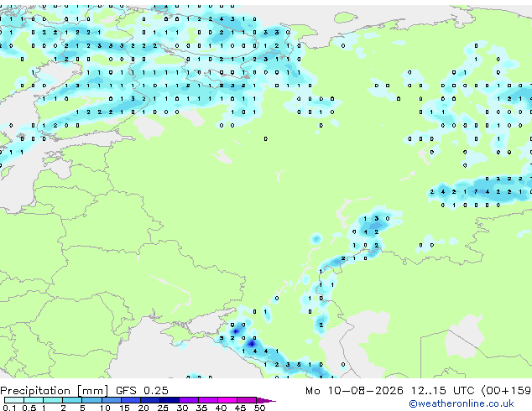This screenshot has width=532, height=411.
Task: Click the forecast offset "(00+159"
Action: point(506,391)
